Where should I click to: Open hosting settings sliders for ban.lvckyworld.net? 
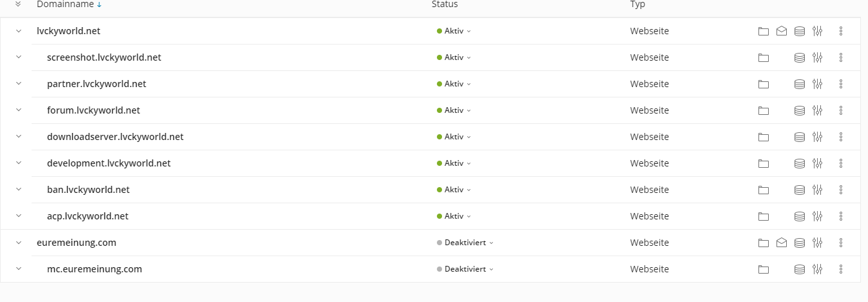818,190
